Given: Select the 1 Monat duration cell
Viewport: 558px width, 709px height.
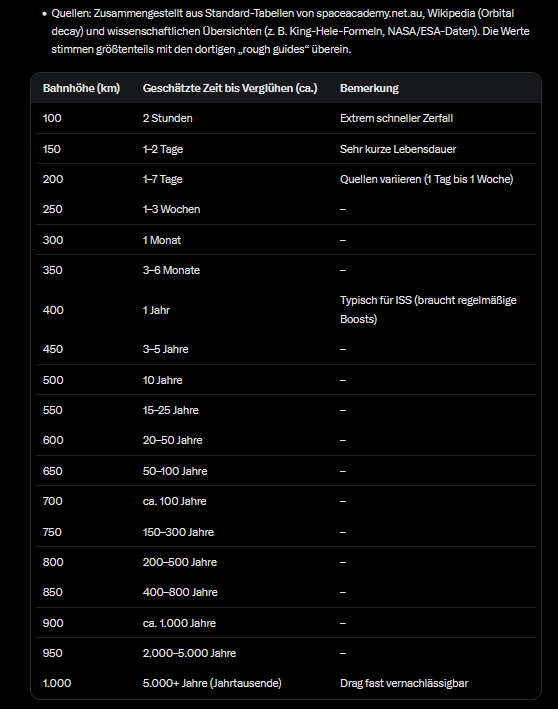Looking at the screenshot, I should pyautogui.click(x=162, y=240).
